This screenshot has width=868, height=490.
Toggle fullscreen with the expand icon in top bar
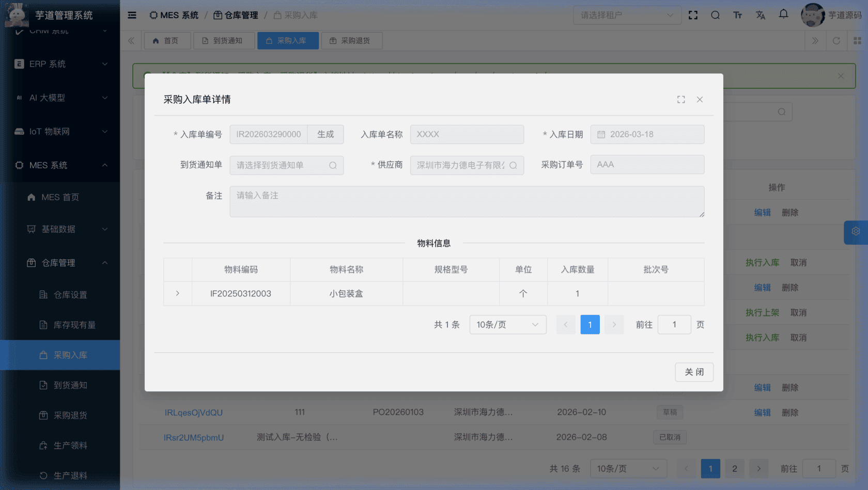[692, 14]
